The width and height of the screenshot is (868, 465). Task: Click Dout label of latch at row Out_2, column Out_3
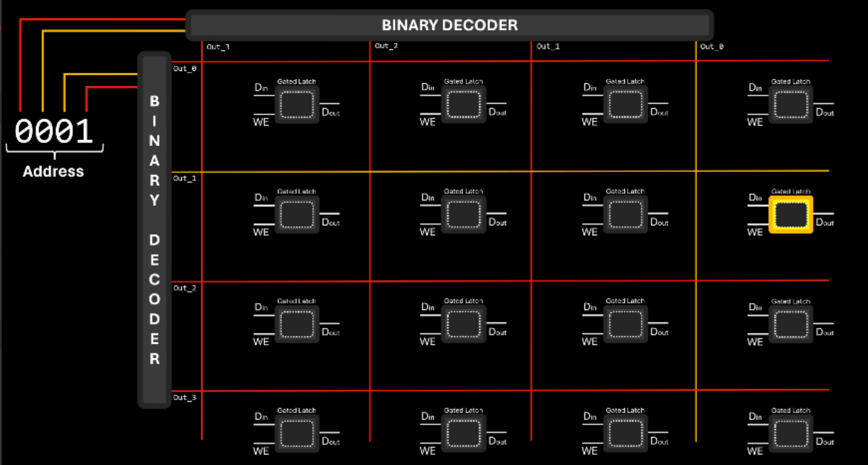click(x=330, y=332)
